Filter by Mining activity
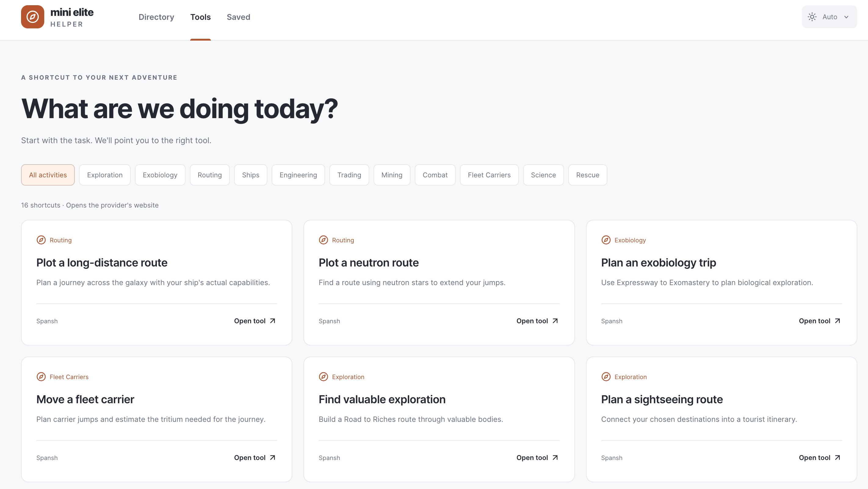The width and height of the screenshot is (868, 489). [392, 175]
